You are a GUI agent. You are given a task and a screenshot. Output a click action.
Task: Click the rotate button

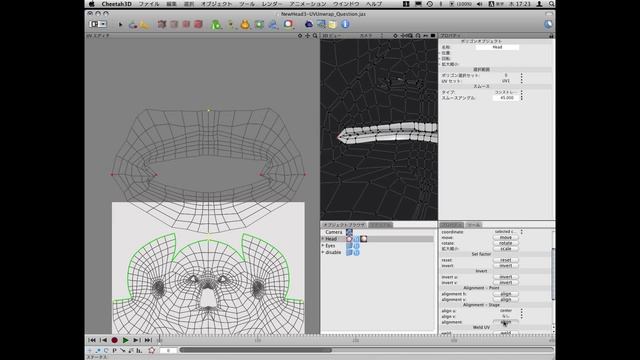click(x=506, y=243)
